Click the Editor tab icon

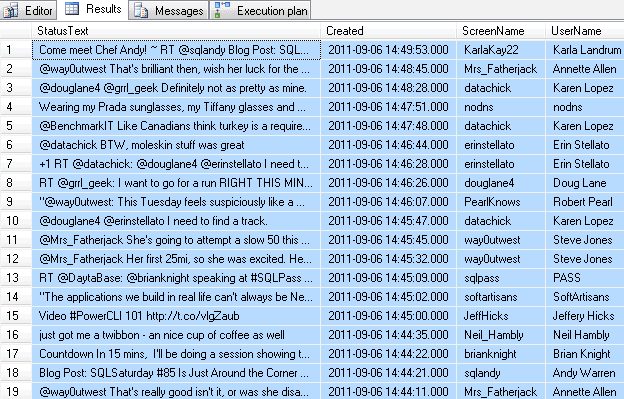coord(10,10)
